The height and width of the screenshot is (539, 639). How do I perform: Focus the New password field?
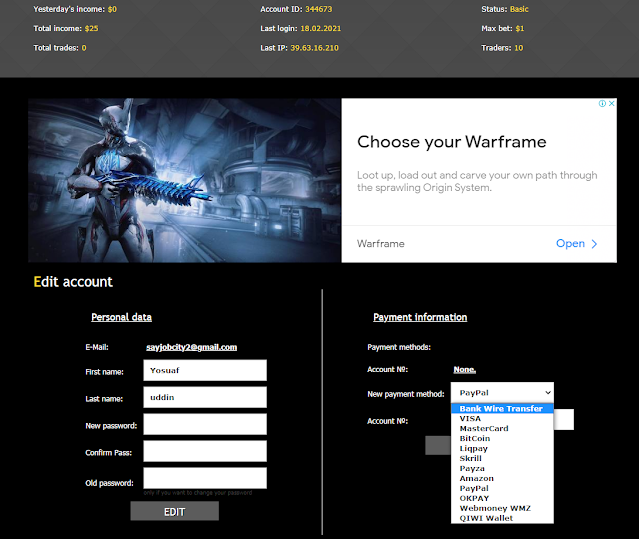205,424
